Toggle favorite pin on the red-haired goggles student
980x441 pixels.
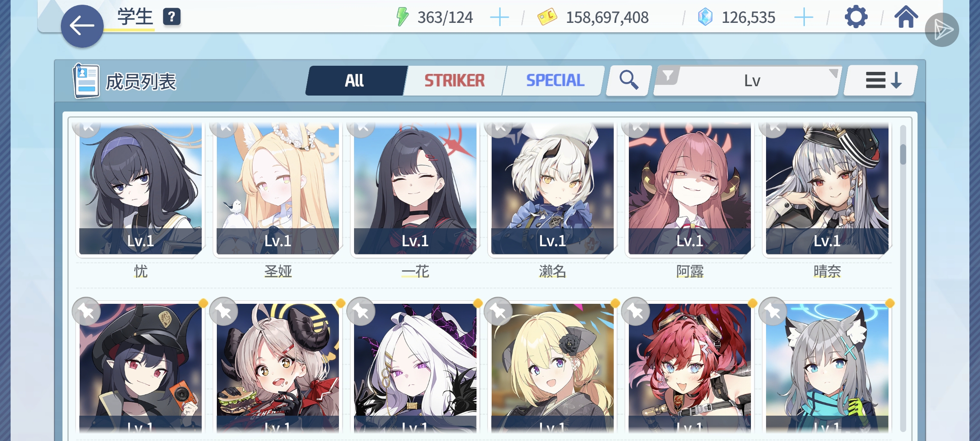635,312
